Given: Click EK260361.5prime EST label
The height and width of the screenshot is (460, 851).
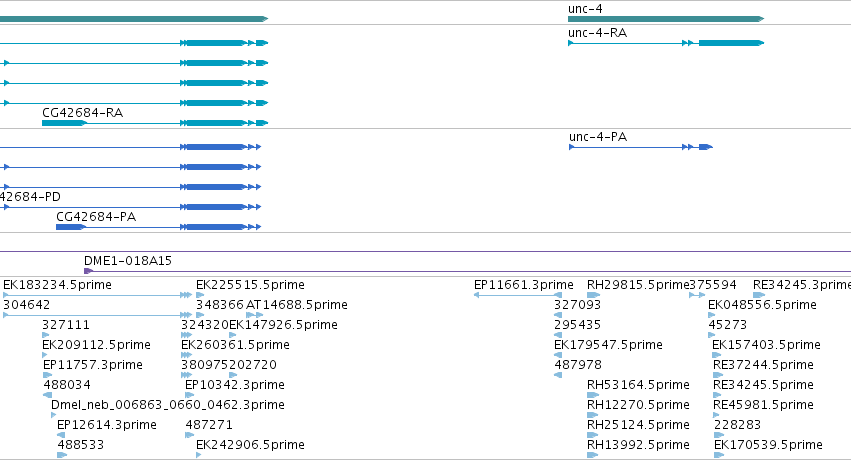Looking at the screenshot, I should (236, 345).
